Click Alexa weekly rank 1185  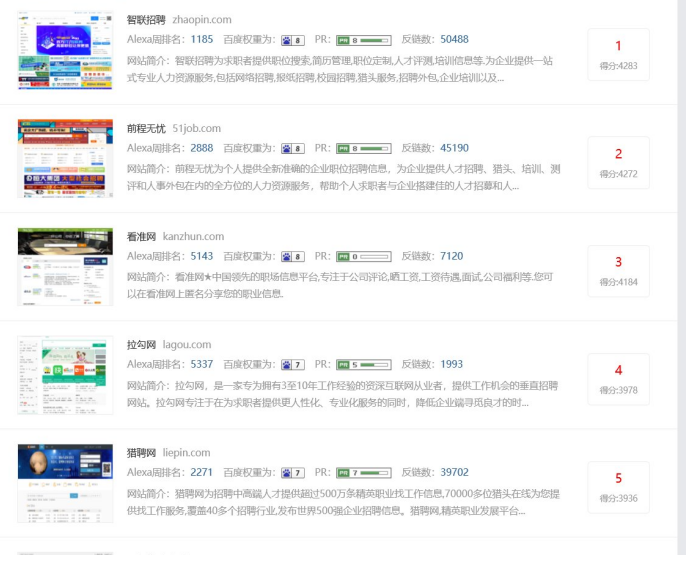202,40
